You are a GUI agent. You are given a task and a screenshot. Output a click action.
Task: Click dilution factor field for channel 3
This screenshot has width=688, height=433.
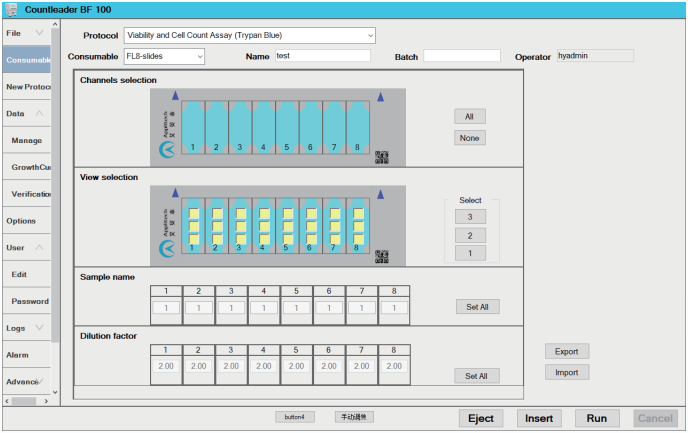[231, 366]
